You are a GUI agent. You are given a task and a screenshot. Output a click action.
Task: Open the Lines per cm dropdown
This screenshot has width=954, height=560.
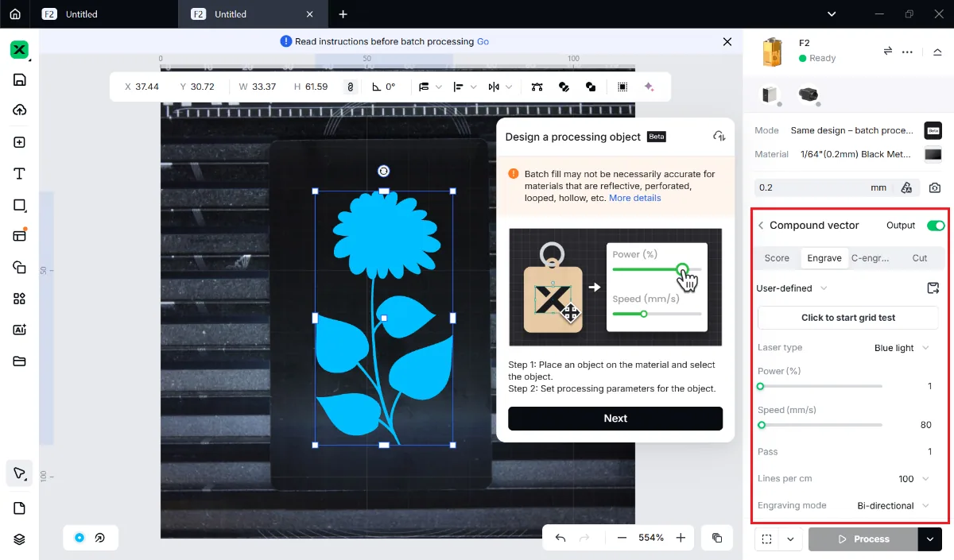[x=913, y=479]
